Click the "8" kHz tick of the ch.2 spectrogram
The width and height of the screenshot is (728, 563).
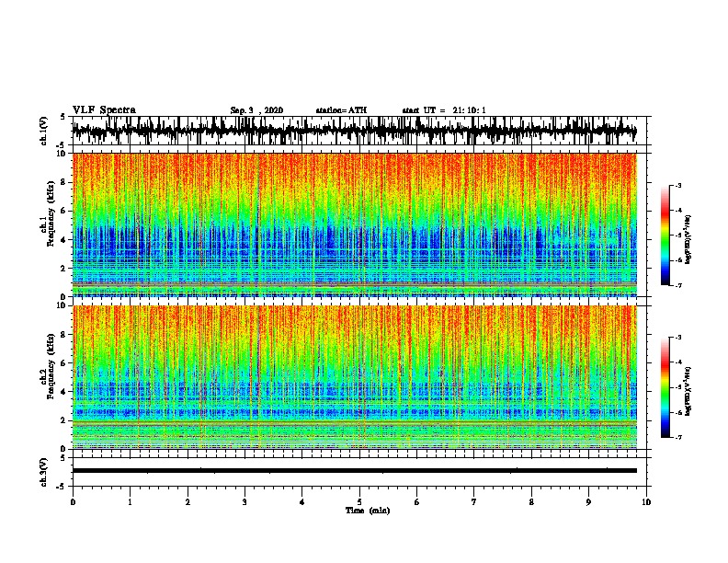click(63, 335)
